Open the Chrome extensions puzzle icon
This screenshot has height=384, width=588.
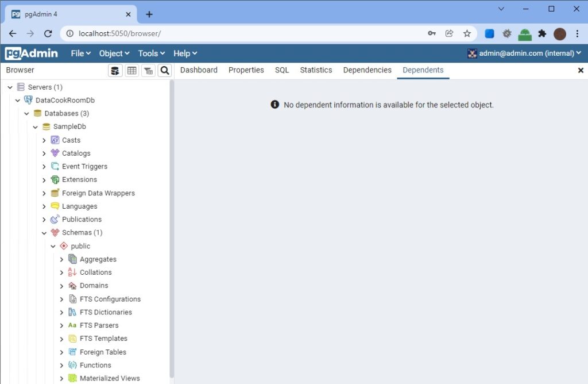(x=542, y=33)
